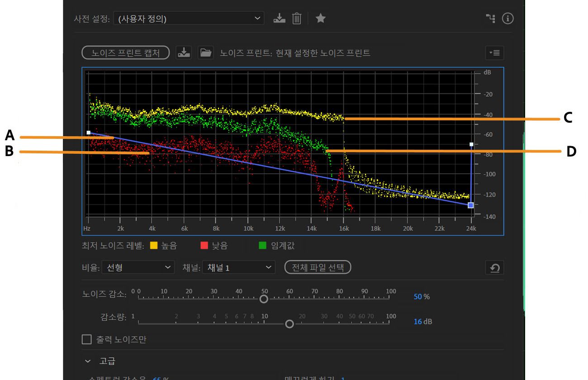Open the 사전 설정 preset dropdown

[189, 19]
